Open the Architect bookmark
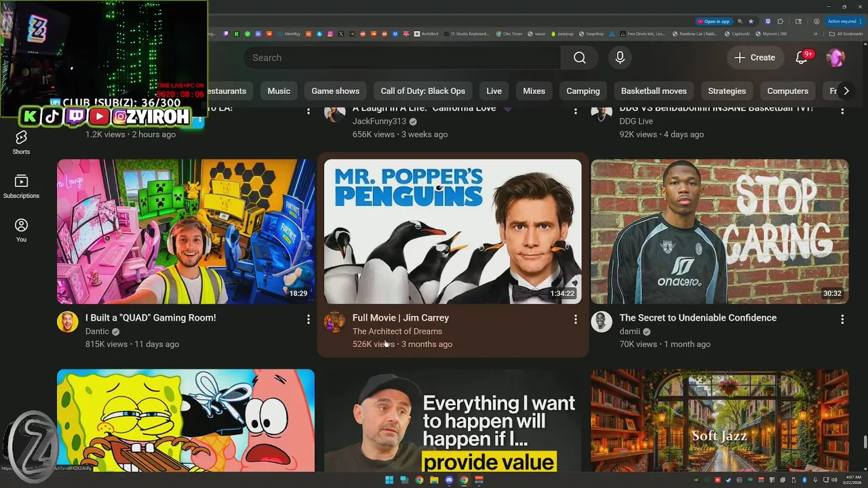This screenshot has width=868, height=488. pos(426,34)
